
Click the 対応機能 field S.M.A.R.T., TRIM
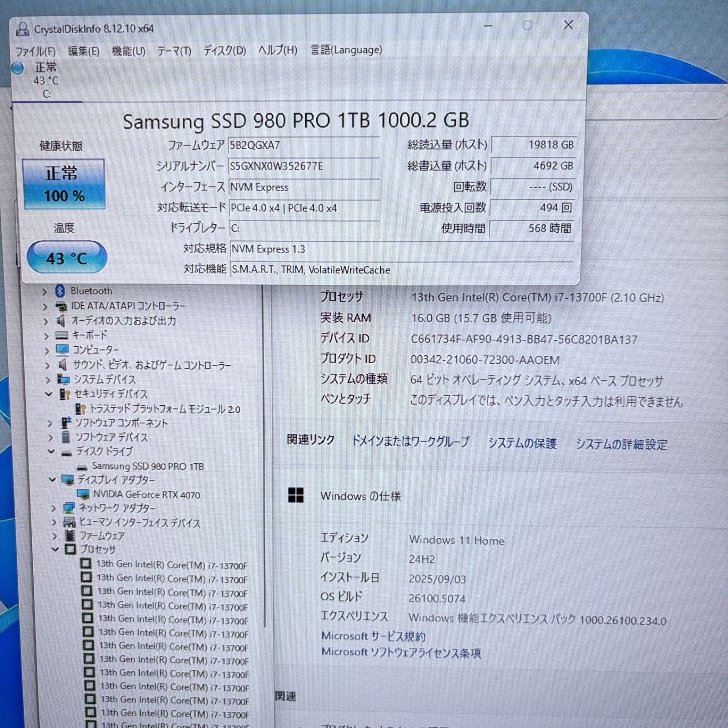401,270
